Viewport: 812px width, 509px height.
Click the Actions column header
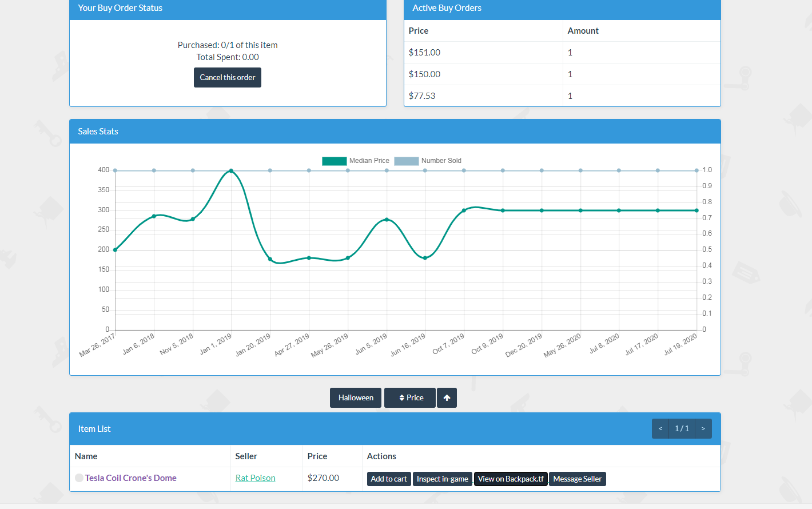tap(381, 456)
